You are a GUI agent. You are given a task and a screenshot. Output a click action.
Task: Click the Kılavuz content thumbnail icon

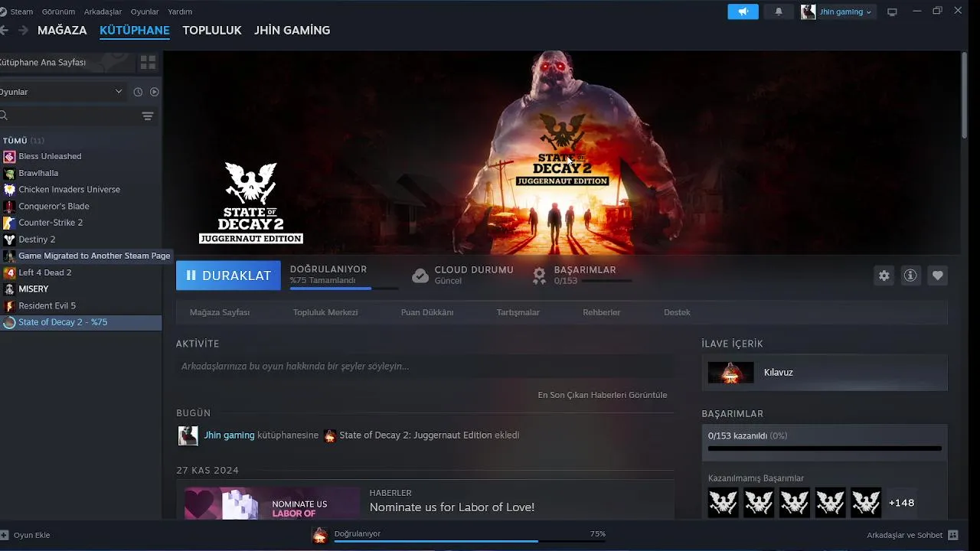(x=730, y=373)
